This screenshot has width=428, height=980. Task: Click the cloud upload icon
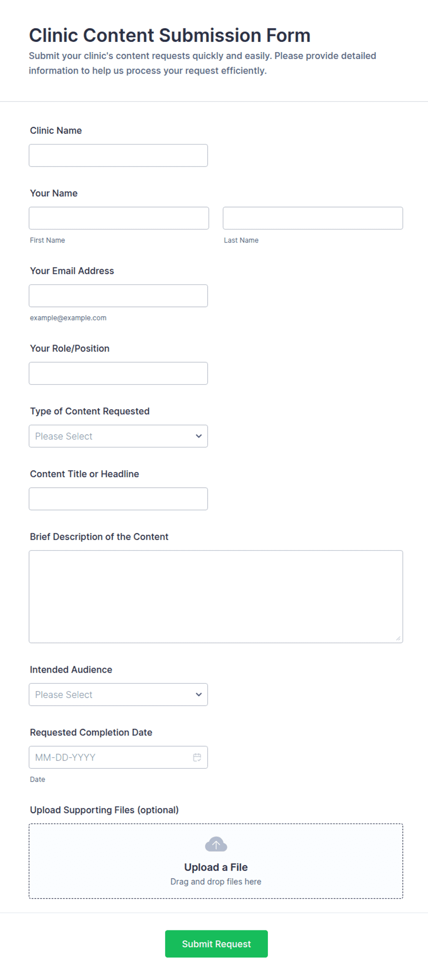(x=216, y=844)
